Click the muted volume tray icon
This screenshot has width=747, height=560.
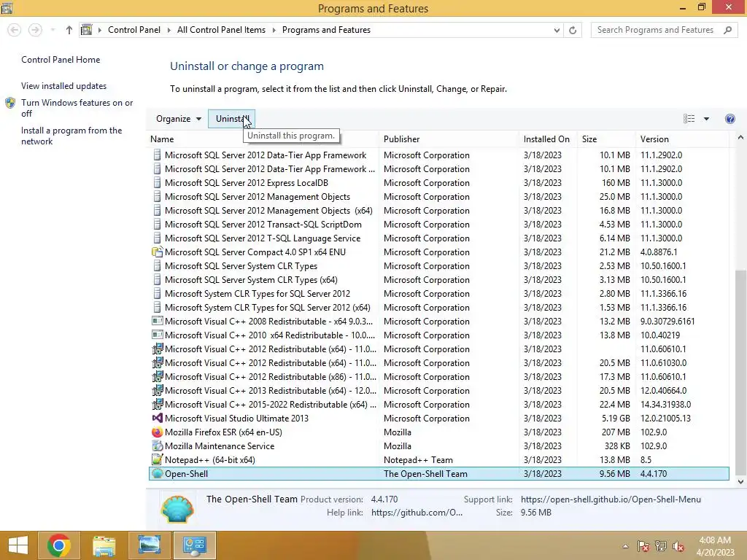tap(678, 546)
